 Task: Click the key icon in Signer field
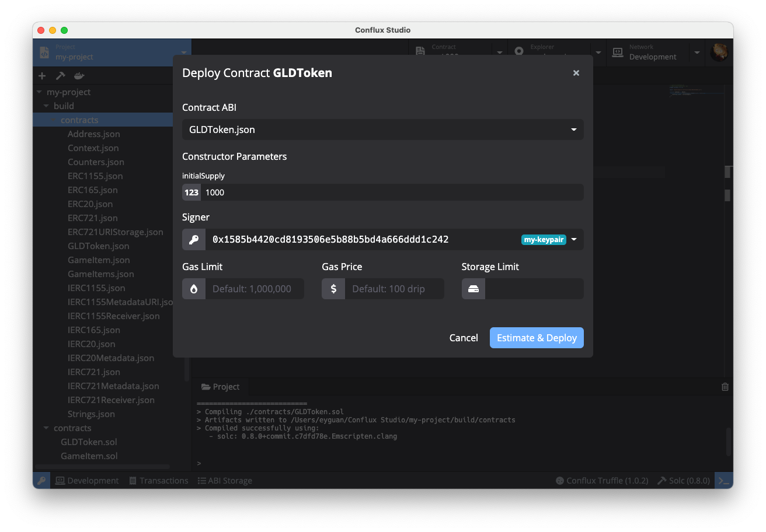click(194, 239)
